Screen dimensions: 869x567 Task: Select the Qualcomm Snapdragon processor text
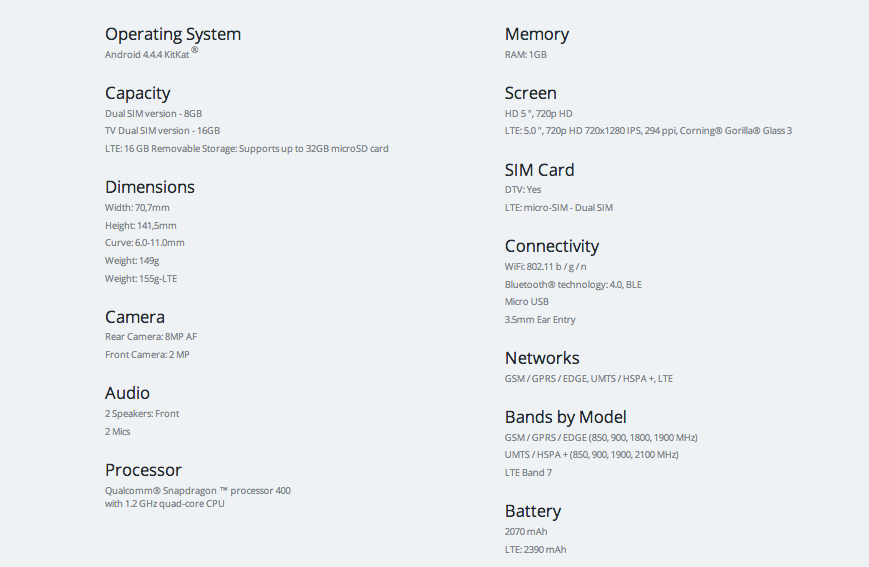pyautogui.click(x=198, y=491)
